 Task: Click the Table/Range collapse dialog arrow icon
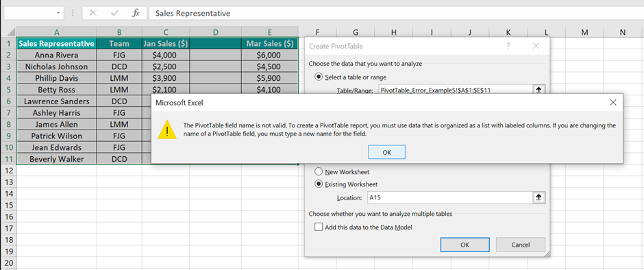(539, 90)
